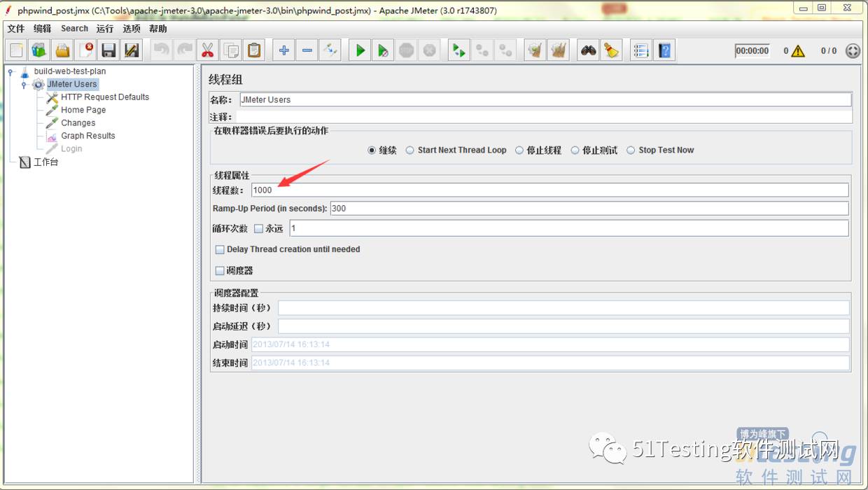Enable Delay Thread creation until needed
The height and width of the screenshot is (490, 868).
[x=220, y=249]
